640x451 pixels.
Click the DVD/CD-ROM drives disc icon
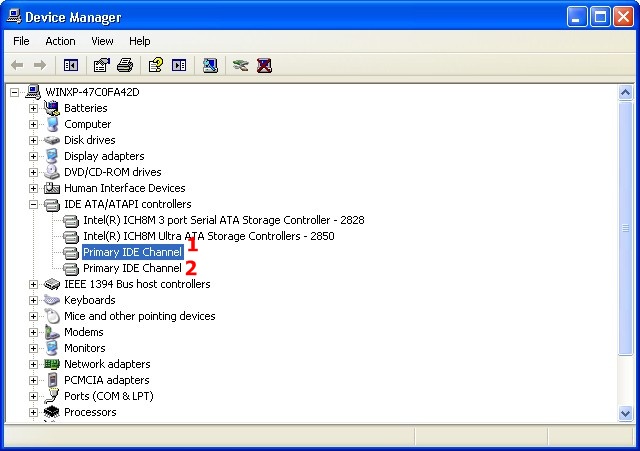52,172
